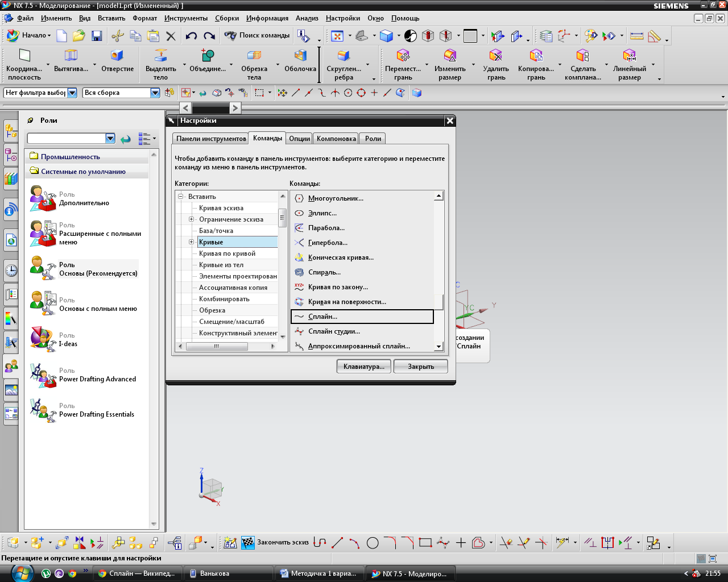This screenshot has height=582, width=728.
Task: Click the Cut scissors icon
Action: click(118, 36)
